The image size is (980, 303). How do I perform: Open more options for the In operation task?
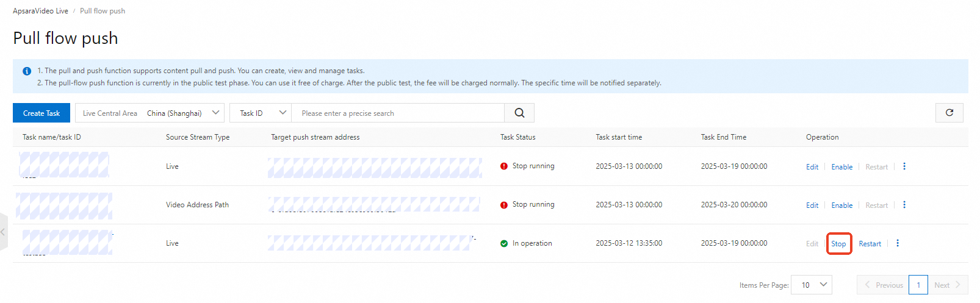click(x=898, y=243)
